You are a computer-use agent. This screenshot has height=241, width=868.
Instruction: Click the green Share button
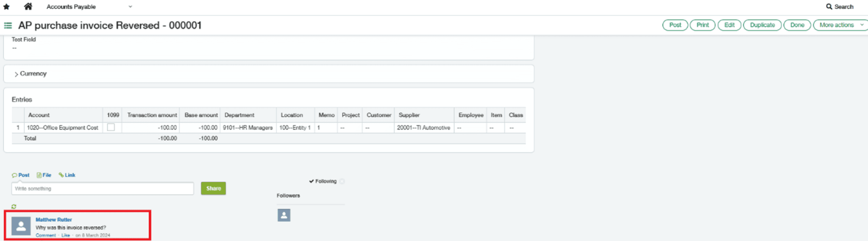(213, 188)
